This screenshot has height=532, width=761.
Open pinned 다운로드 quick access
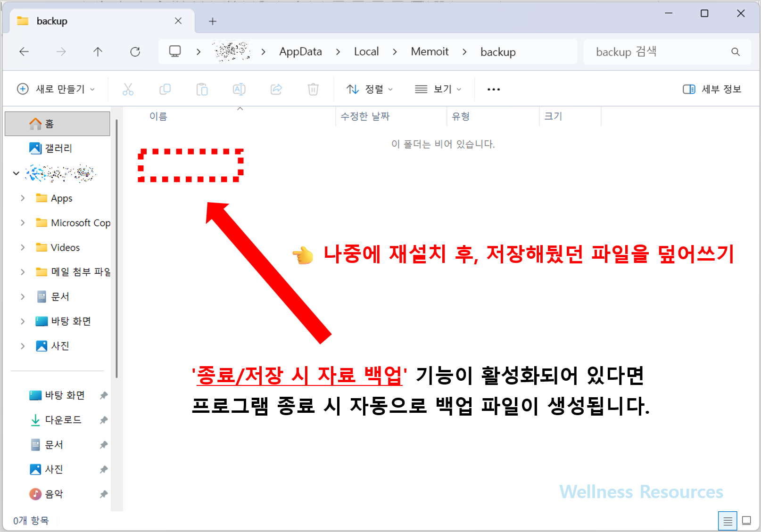click(55, 420)
